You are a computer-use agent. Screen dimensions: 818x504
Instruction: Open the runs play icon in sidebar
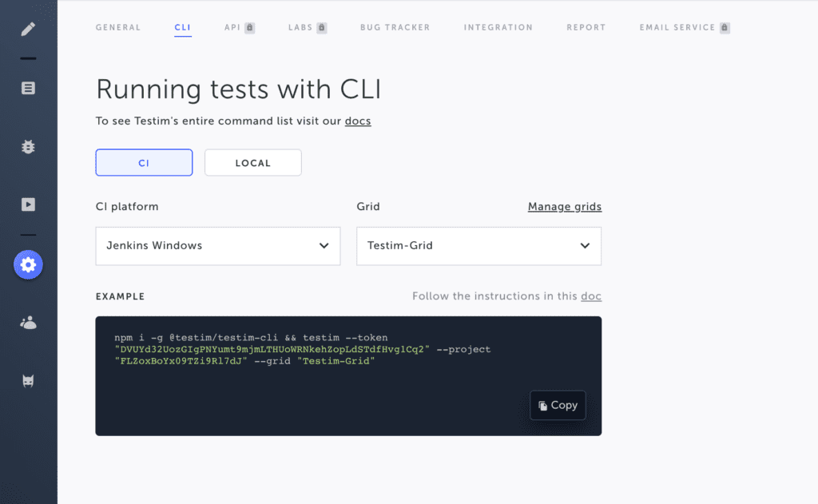click(x=28, y=204)
